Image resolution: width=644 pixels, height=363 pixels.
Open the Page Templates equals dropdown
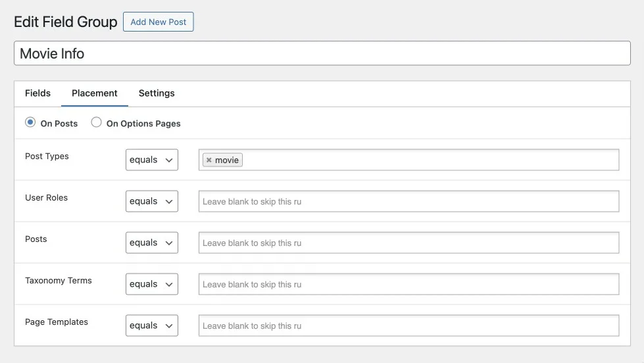[x=151, y=326]
